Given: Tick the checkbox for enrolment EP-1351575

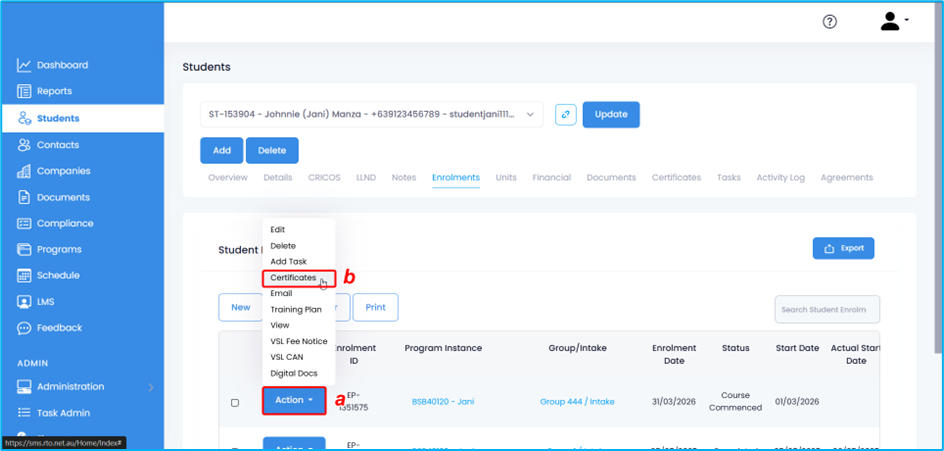Looking at the screenshot, I should point(235,402).
